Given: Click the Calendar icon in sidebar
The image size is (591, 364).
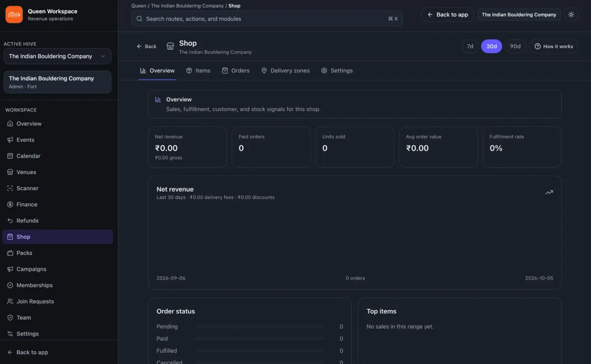Looking at the screenshot, I should (10, 156).
